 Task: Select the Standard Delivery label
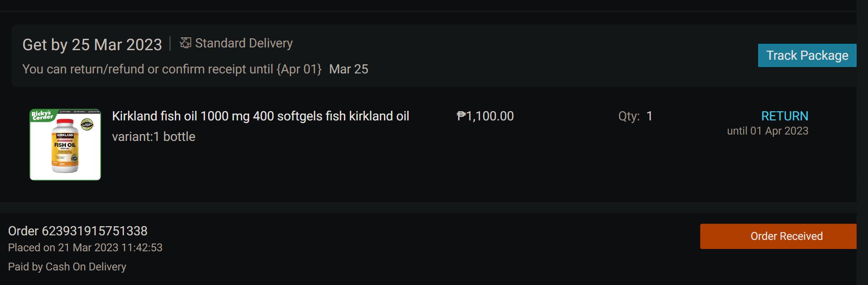tap(244, 43)
